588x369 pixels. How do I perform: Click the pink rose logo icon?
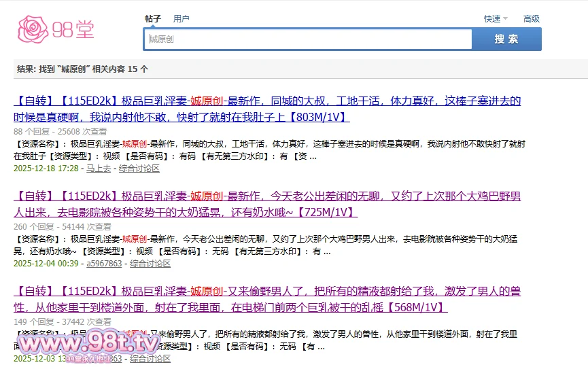pyautogui.click(x=32, y=29)
